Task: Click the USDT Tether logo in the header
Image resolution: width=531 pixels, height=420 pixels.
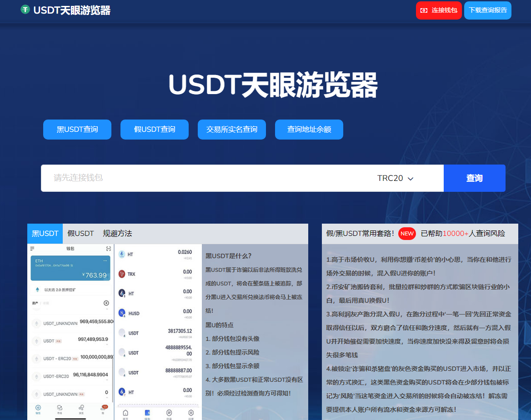Action: click(25, 9)
